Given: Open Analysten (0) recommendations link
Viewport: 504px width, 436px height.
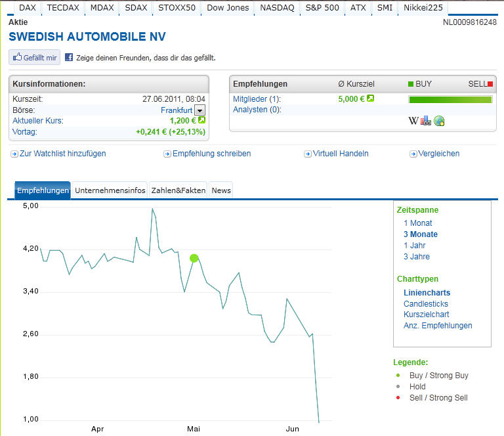Looking at the screenshot, I should (x=257, y=110).
